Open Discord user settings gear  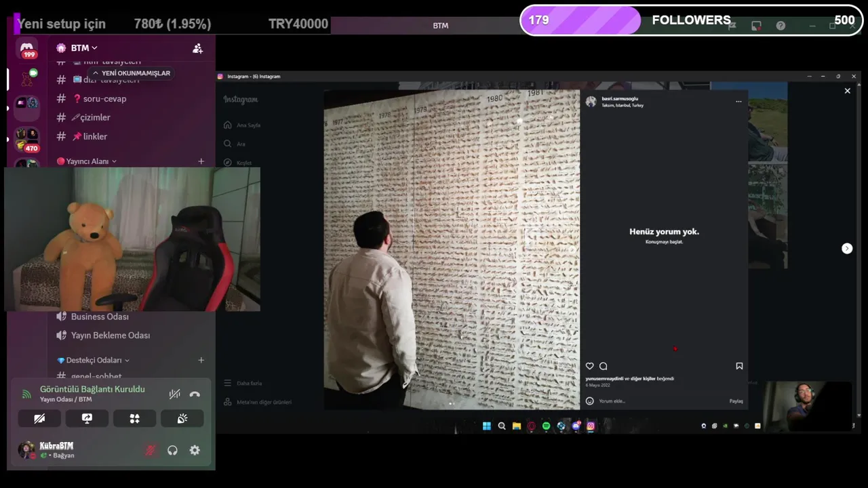pyautogui.click(x=195, y=450)
